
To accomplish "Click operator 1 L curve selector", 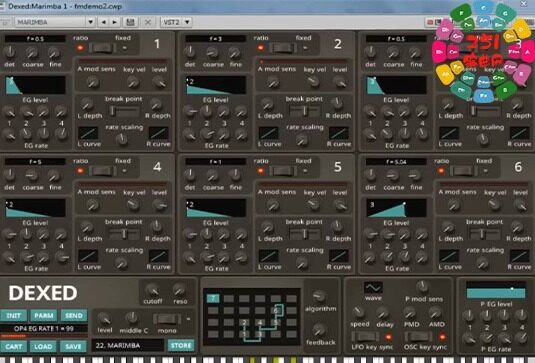I will (x=88, y=133).
